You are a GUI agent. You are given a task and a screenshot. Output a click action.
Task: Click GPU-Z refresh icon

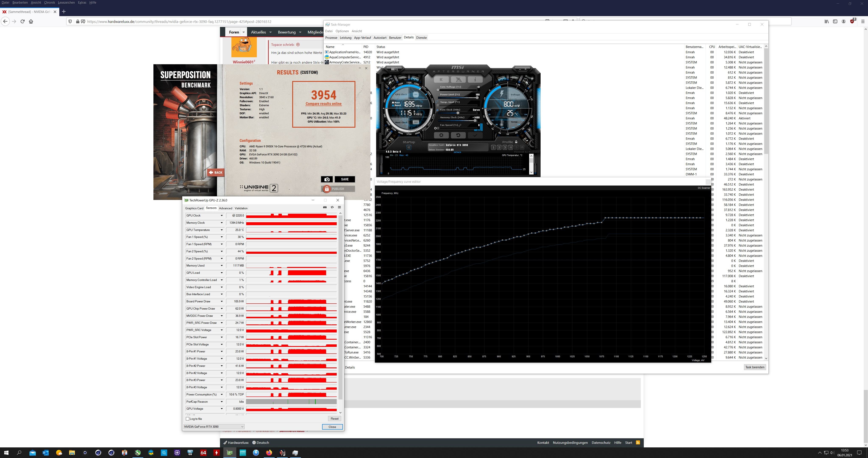point(332,207)
